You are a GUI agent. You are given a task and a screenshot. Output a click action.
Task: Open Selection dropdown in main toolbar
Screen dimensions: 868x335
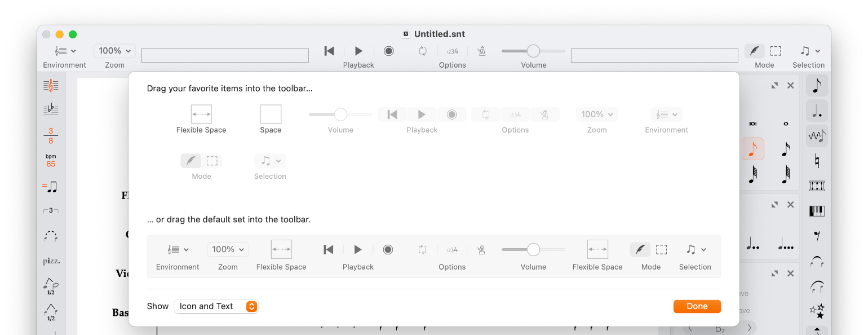coord(809,51)
